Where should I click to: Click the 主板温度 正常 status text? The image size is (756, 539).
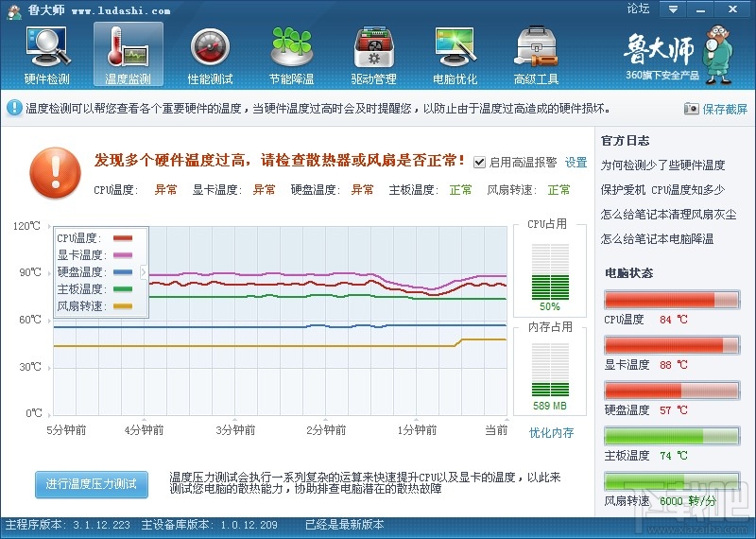(x=461, y=190)
